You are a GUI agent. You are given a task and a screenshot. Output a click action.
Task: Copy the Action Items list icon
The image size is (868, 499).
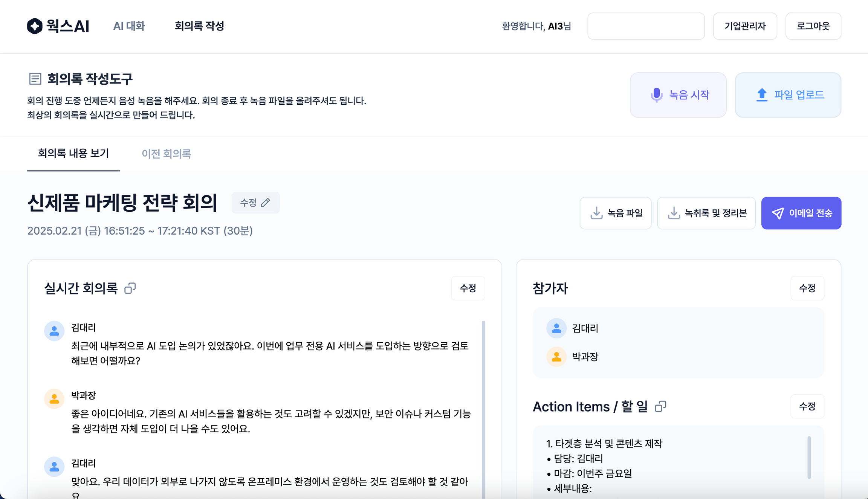point(660,406)
